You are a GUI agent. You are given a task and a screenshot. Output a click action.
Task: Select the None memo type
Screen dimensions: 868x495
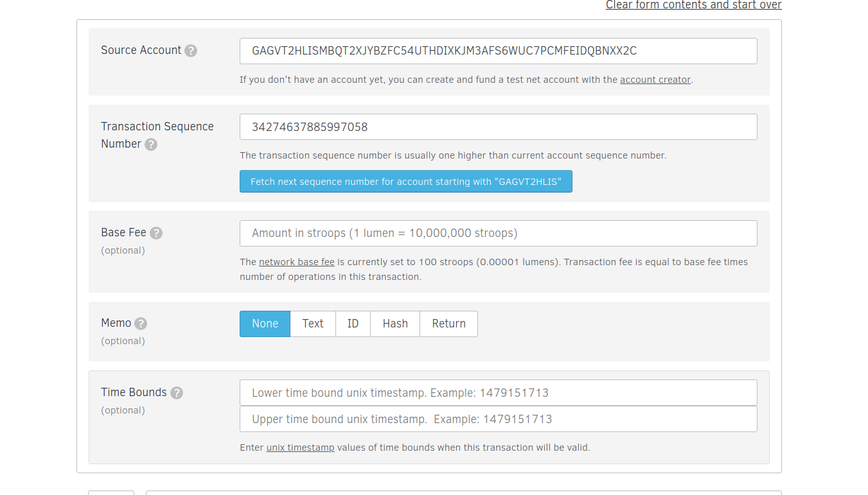coord(265,324)
